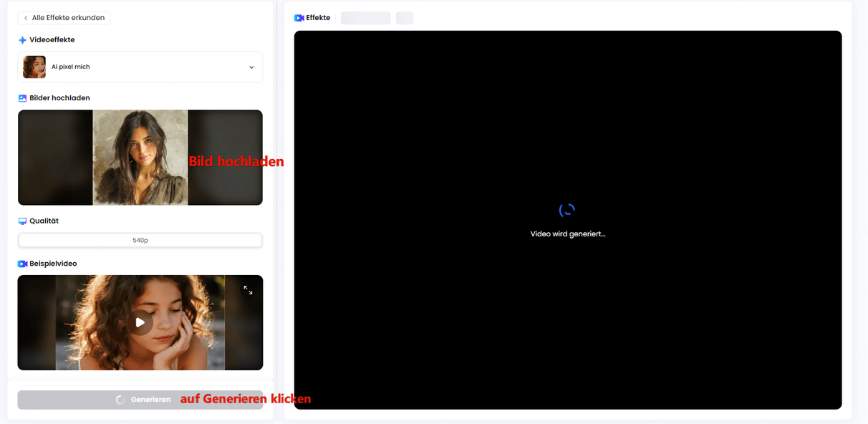
Task: Click the Bilder hochladen picture icon
Action: click(x=22, y=98)
